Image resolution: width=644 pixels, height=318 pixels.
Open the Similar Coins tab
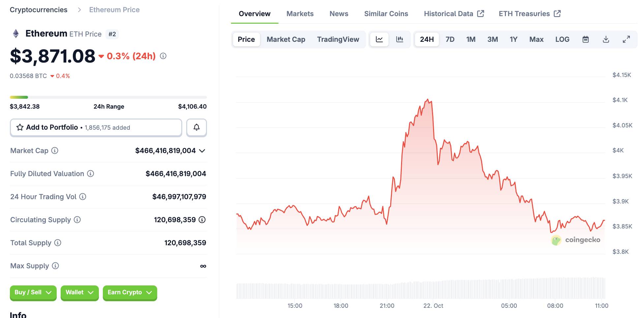386,14
